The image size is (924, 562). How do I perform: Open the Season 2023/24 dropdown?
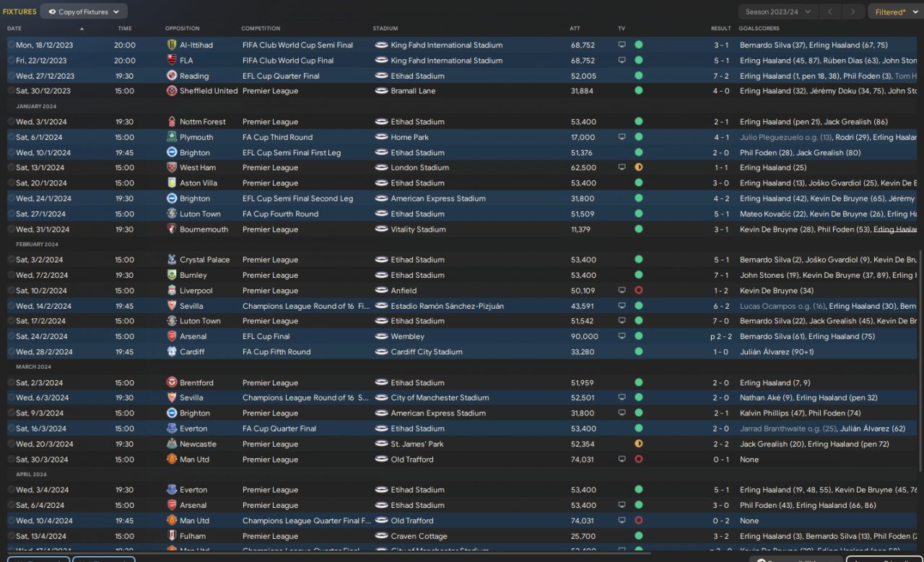pos(778,12)
